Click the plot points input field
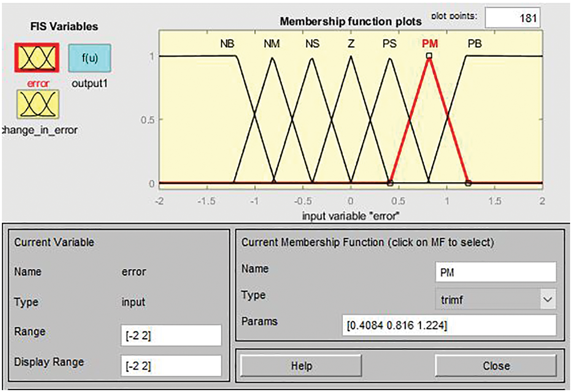 (x=512, y=18)
